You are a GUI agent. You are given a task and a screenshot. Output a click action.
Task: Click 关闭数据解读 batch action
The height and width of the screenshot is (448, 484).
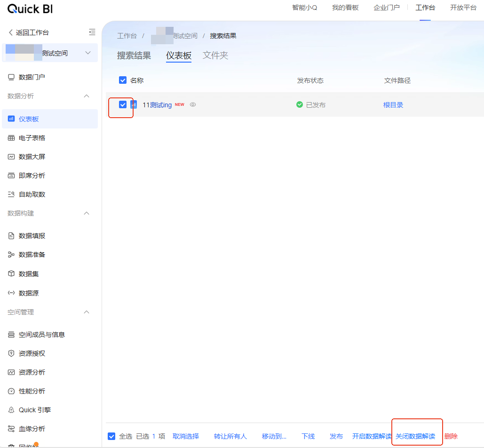coord(415,436)
